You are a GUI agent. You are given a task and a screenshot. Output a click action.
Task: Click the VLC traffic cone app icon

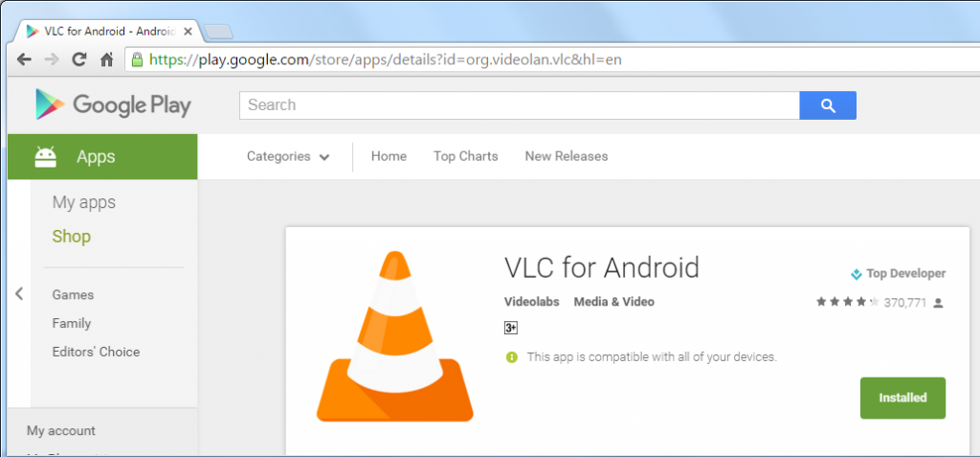(394, 336)
